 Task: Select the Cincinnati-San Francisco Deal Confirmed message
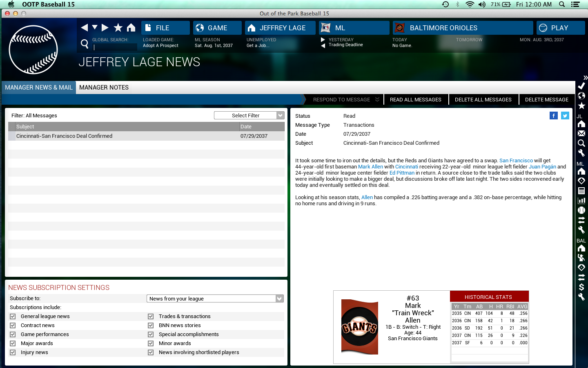[x=64, y=136]
